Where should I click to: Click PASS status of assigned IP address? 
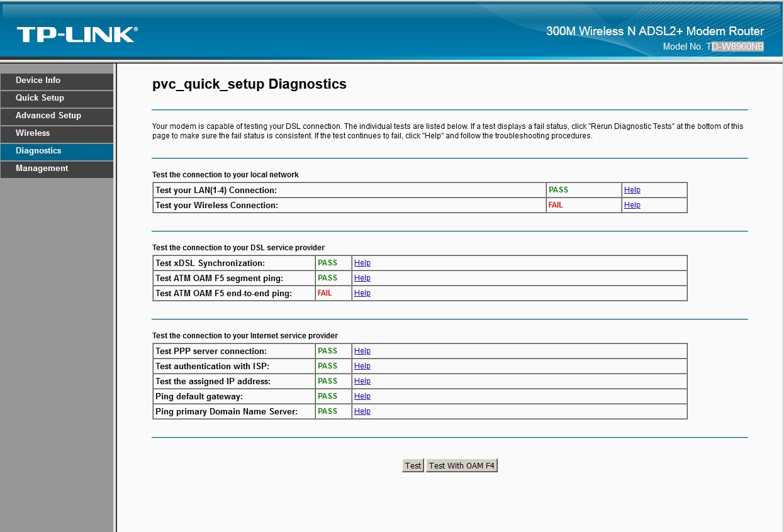(327, 381)
